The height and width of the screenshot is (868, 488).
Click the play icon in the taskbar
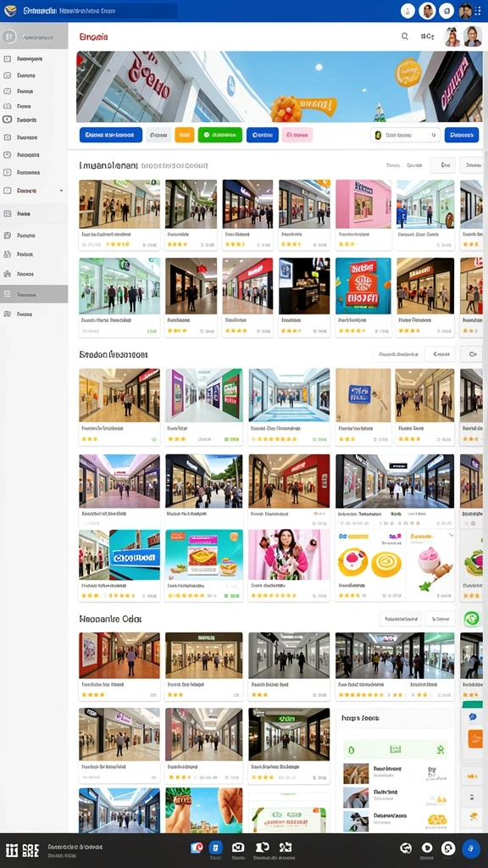pyautogui.click(x=427, y=848)
